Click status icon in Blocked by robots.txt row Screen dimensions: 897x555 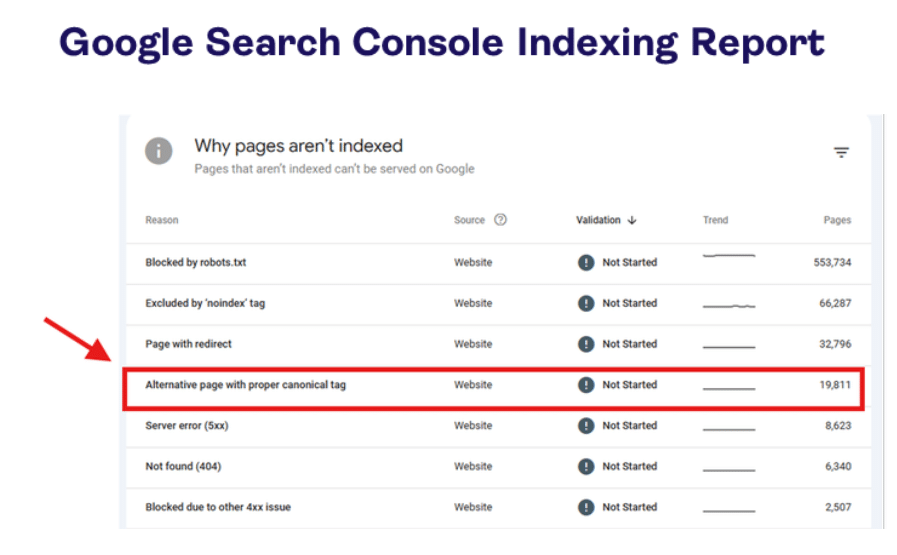(x=586, y=263)
